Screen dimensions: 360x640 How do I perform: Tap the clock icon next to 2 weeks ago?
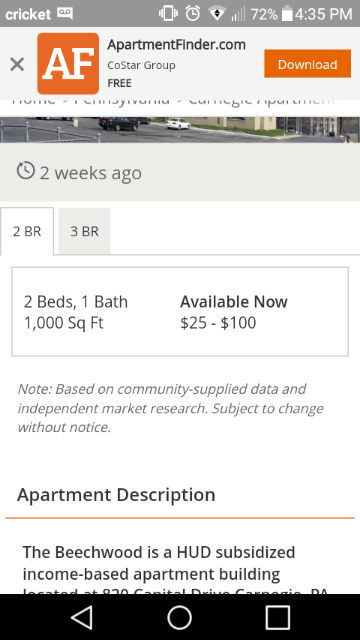[26, 171]
